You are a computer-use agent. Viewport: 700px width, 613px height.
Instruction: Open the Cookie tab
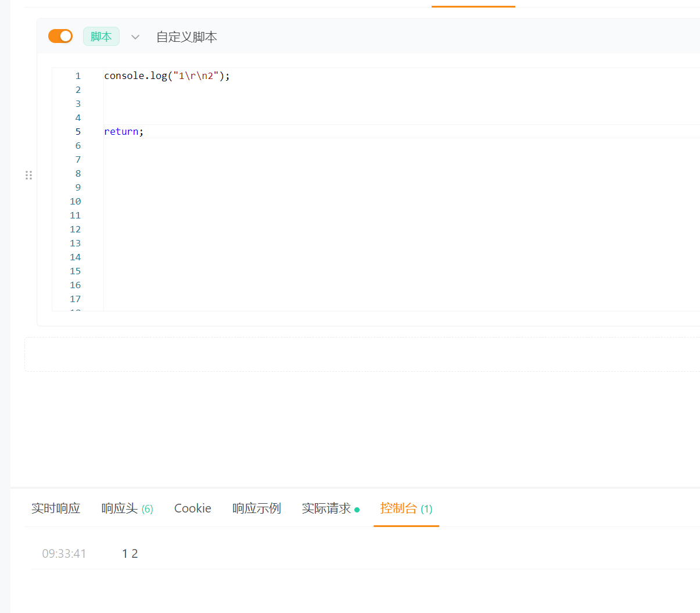pyautogui.click(x=193, y=508)
